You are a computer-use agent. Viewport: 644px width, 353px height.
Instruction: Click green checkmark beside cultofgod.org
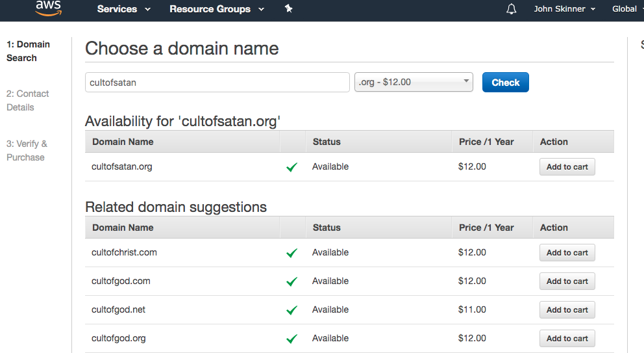click(x=291, y=339)
